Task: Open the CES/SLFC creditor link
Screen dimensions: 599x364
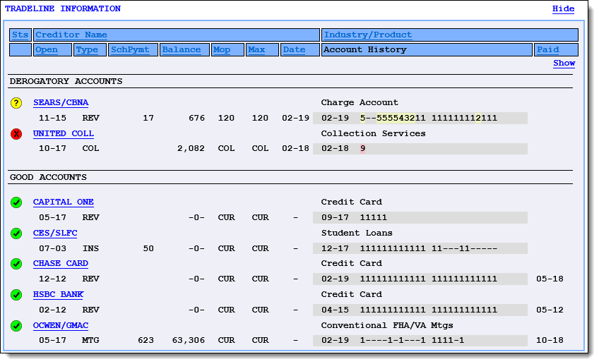Action: [55, 233]
